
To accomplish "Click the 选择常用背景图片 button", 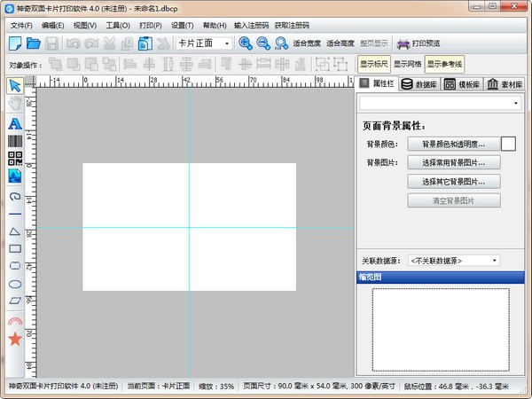I will (x=453, y=162).
